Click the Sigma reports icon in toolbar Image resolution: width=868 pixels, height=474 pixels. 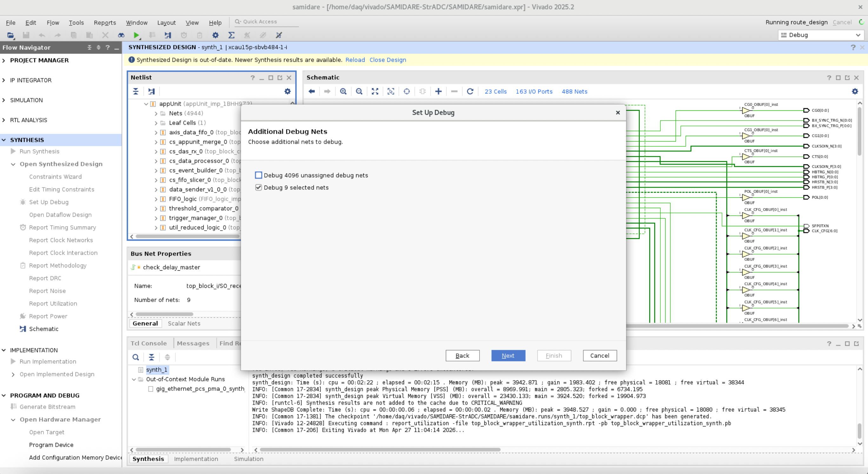[231, 35]
